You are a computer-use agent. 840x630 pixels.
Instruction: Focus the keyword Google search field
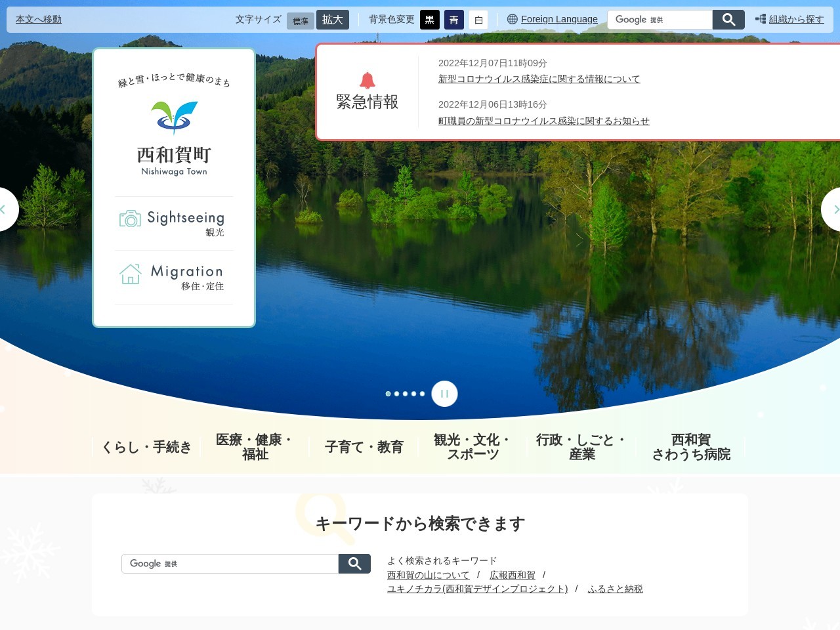[x=230, y=564]
